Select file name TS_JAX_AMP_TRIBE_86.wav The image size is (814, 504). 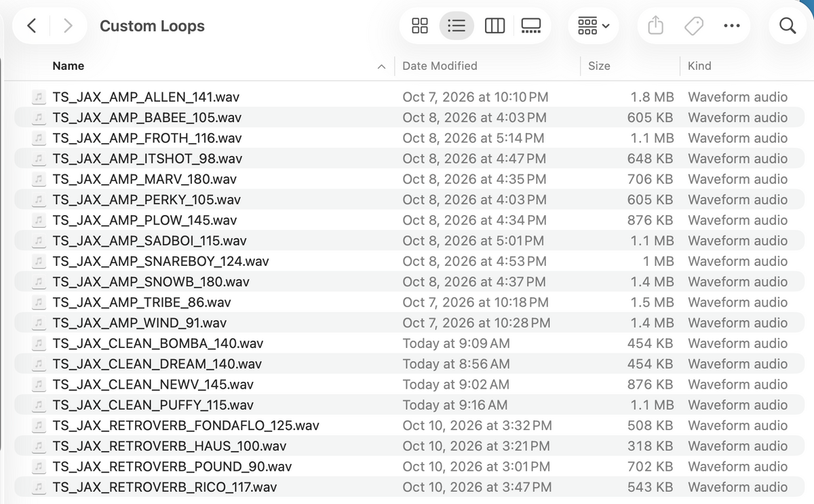[x=142, y=302]
